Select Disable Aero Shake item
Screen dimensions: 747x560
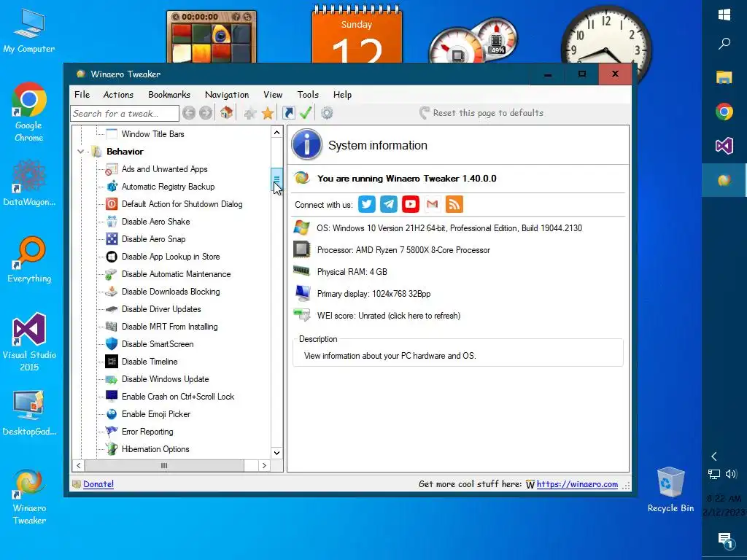(156, 222)
